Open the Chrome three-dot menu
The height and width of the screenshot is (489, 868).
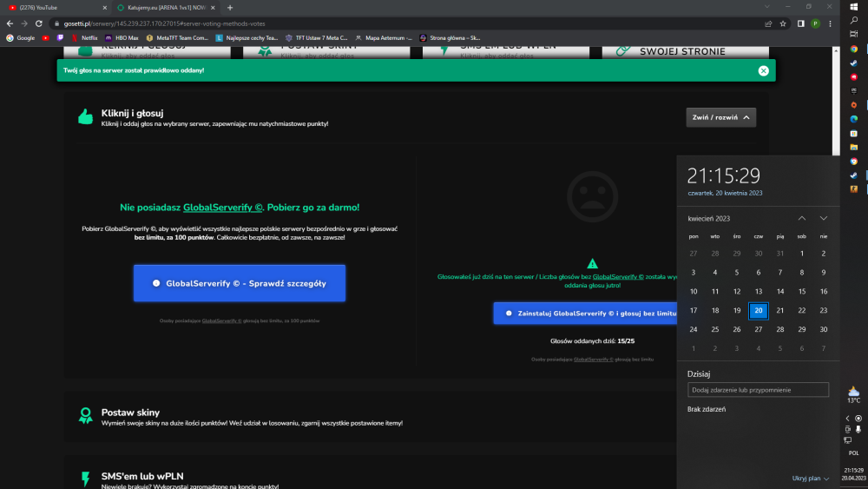pos(830,23)
